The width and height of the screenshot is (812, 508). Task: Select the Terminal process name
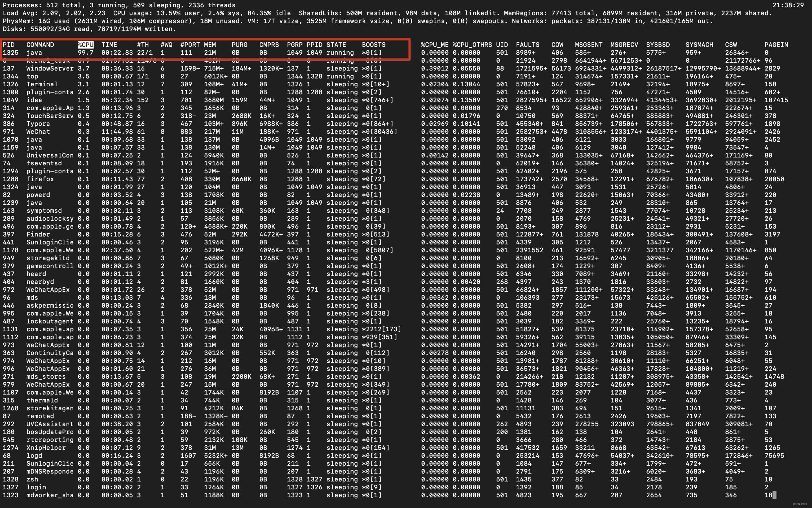click(x=42, y=84)
